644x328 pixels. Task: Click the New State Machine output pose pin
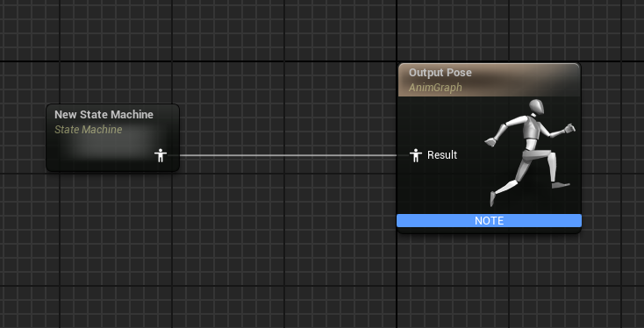point(161,155)
